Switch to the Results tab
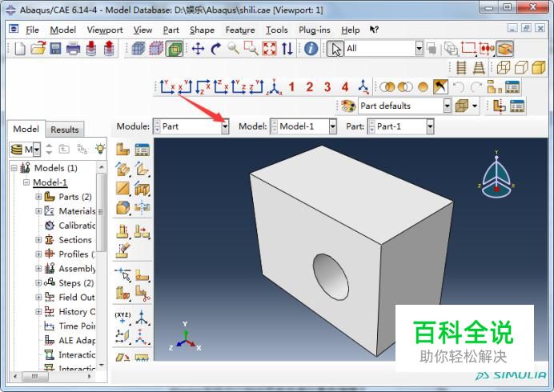Screen dimensions: 554x392 click(x=65, y=130)
